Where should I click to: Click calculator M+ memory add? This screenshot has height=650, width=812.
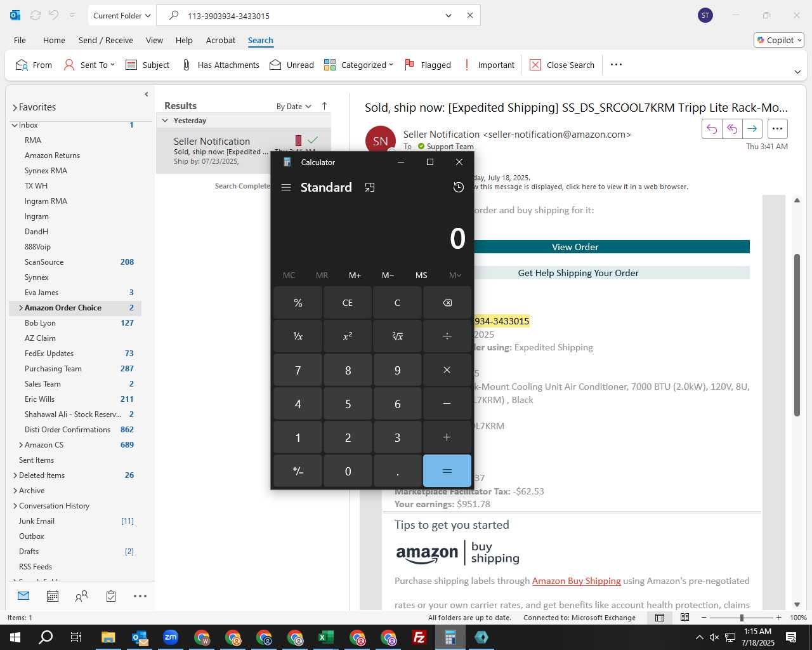(x=355, y=275)
